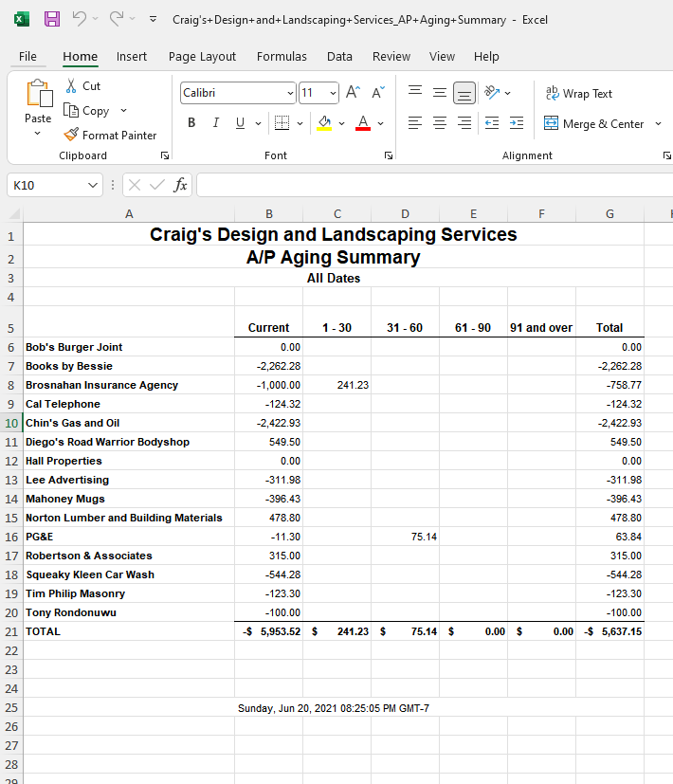Apply red Font Color

(363, 123)
